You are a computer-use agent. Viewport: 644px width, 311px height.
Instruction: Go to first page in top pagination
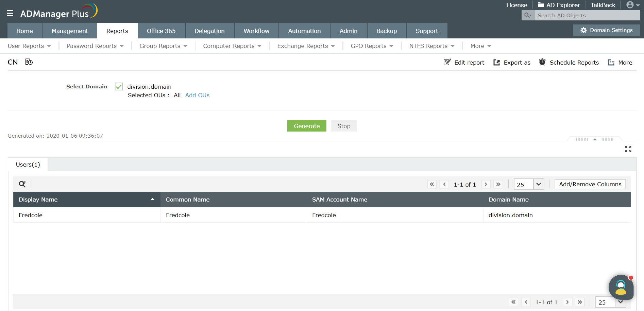click(432, 184)
